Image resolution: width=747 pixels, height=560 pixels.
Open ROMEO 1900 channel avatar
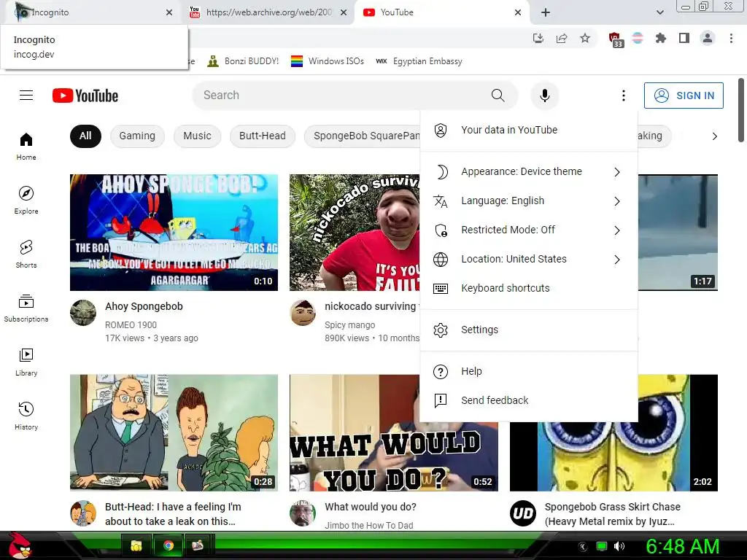pyautogui.click(x=83, y=313)
